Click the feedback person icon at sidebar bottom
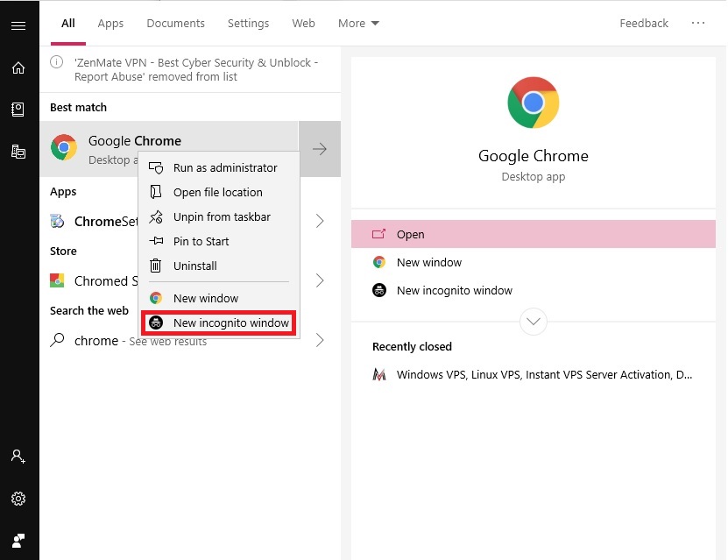 coord(18,541)
